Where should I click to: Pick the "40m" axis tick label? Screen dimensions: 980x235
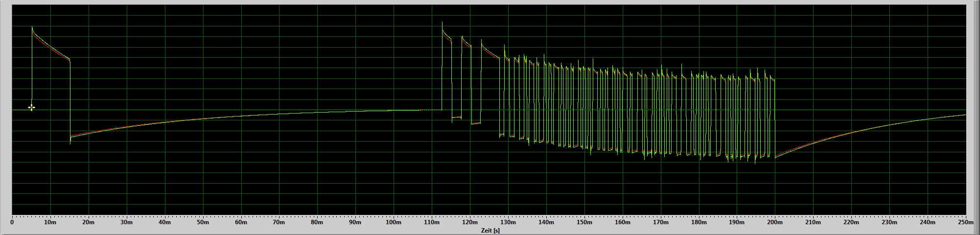pos(164,223)
